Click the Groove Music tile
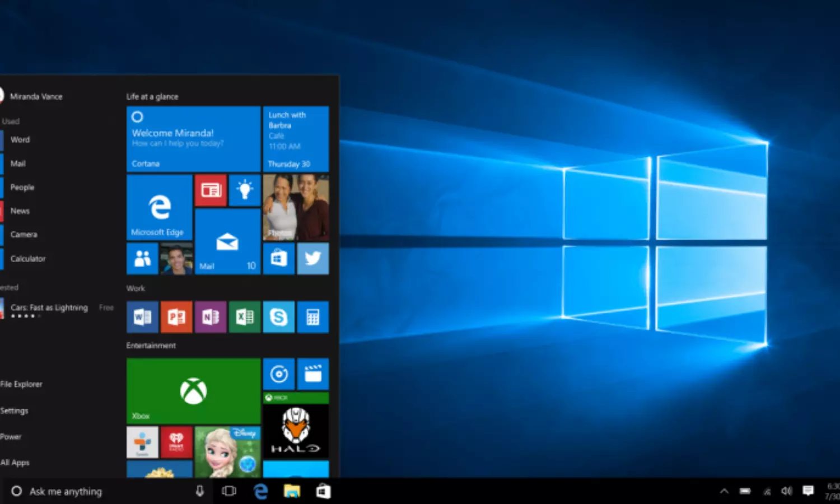840x504 pixels. [279, 374]
